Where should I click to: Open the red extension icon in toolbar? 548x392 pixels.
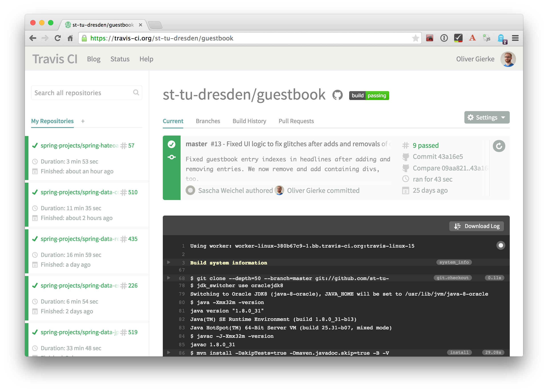(429, 38)
